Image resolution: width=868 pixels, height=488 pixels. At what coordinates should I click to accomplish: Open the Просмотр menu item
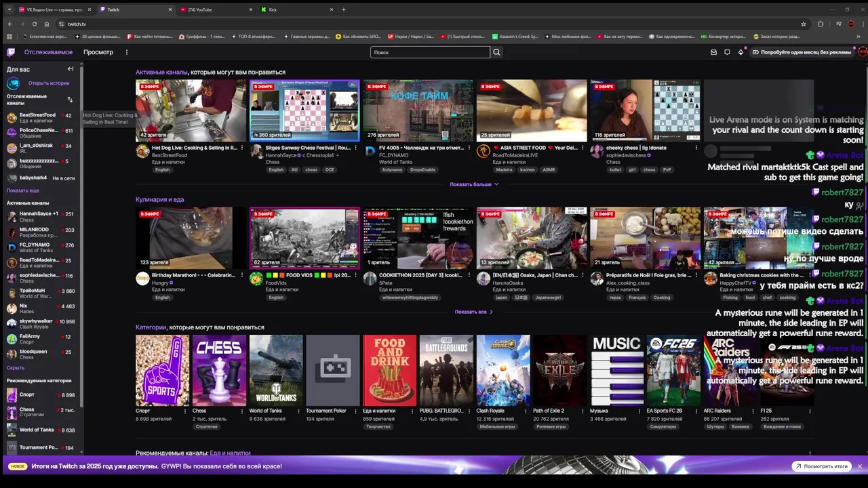tap(98, 52)
